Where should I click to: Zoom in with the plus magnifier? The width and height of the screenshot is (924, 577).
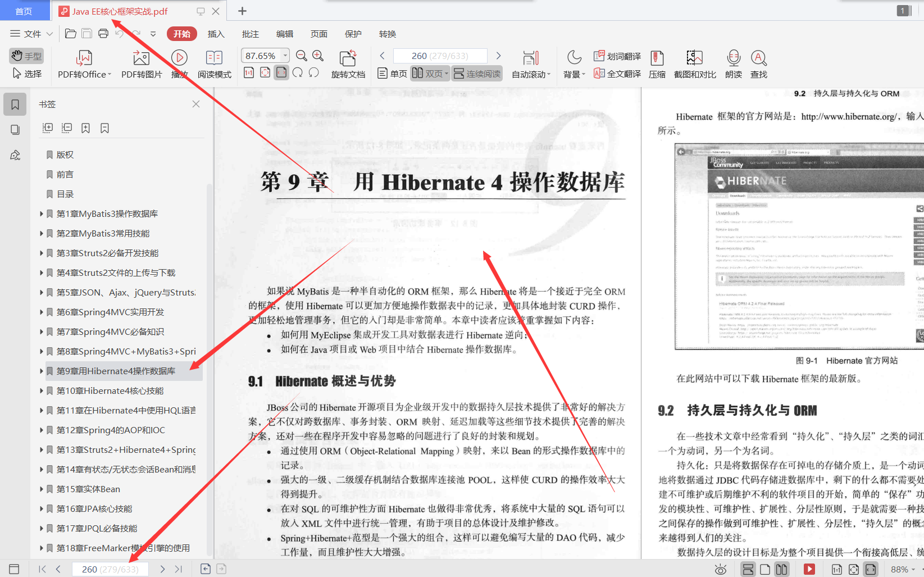318,56
